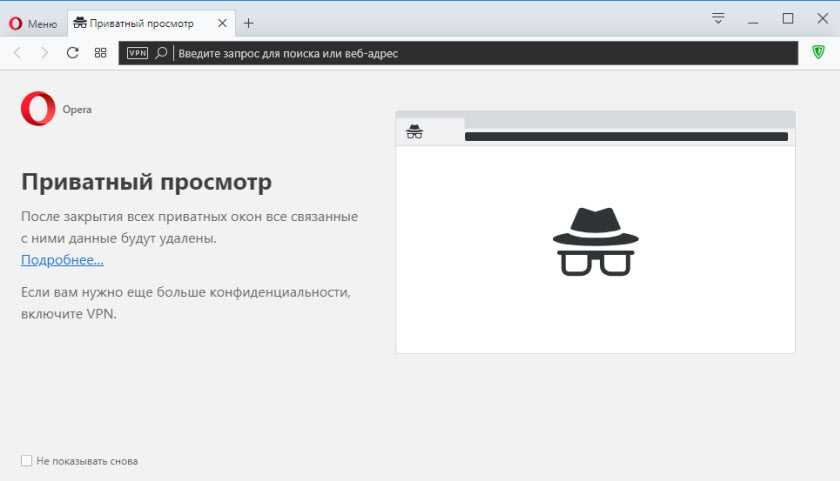The height and width of the screenshot is (481, 840).
Task: Open the green shield ad blocker icon
Action: (818, 52)
